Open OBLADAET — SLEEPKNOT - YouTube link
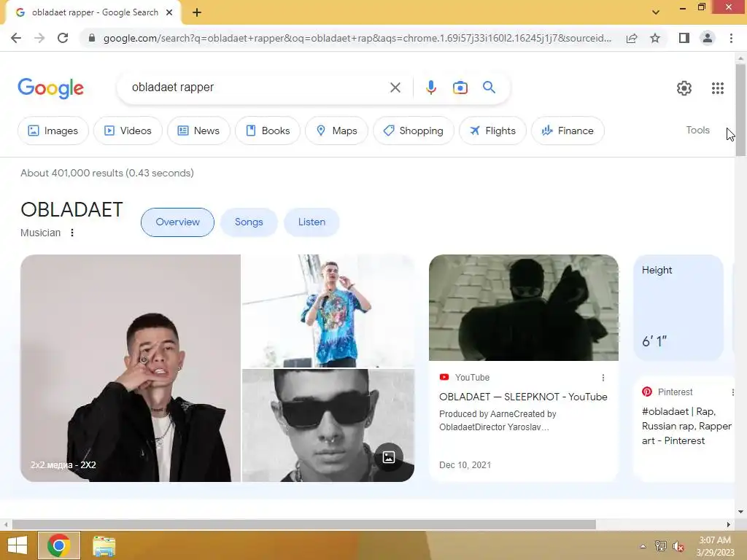Screen dimensions: 747x560 523,397
